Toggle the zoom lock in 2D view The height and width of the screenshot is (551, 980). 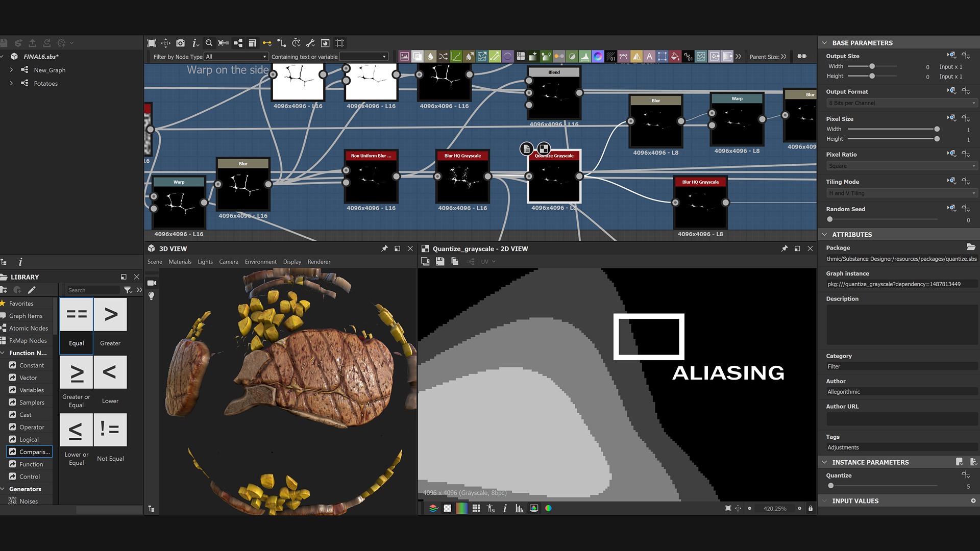coord(811,508)
